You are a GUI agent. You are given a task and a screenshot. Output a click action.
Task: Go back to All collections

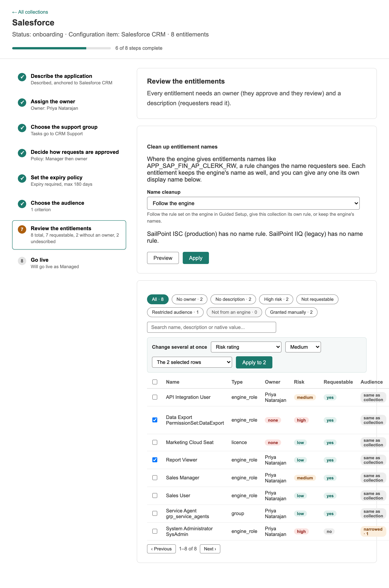(30, 12)
